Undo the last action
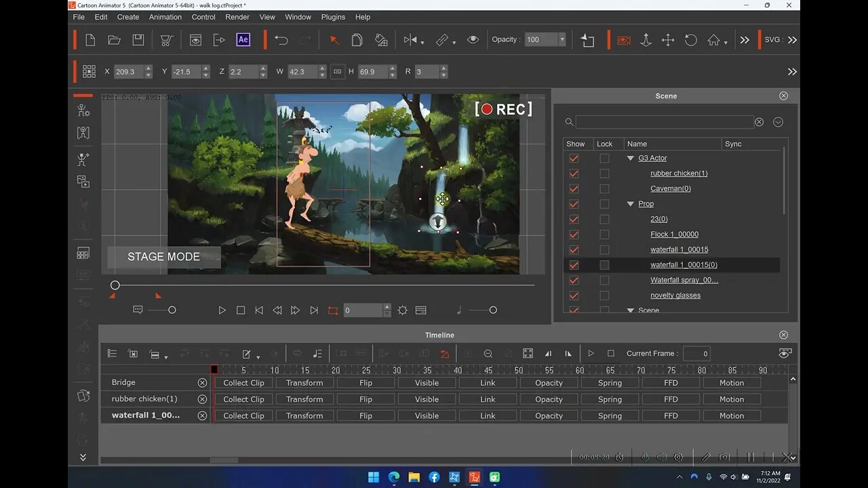 [281, 40]
